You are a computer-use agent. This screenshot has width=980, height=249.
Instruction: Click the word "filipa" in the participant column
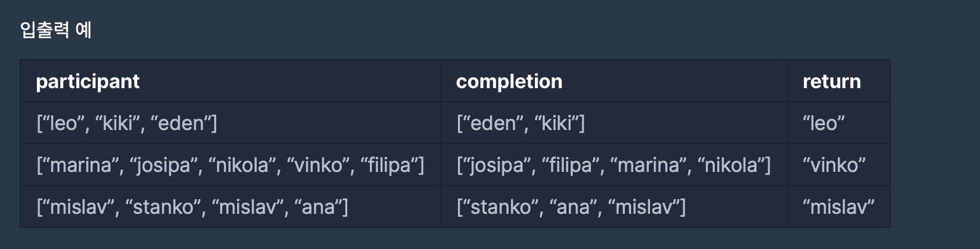[389, 165]
